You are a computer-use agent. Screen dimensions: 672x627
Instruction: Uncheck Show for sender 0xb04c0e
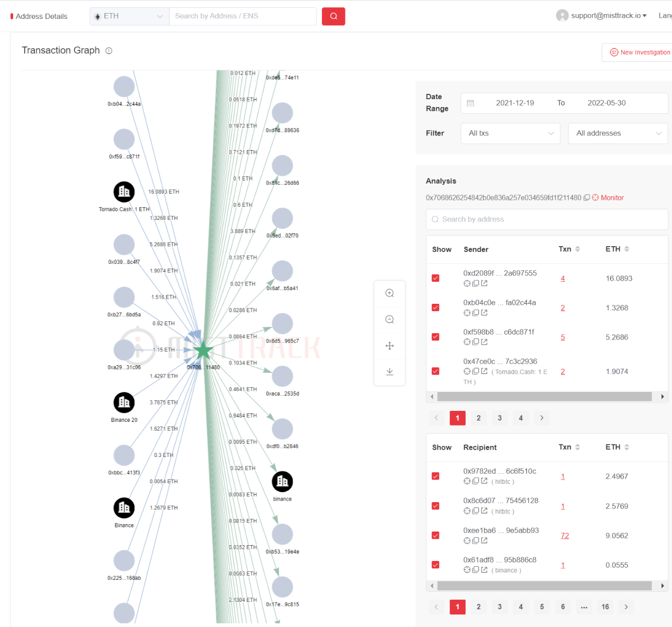(435, 307)
